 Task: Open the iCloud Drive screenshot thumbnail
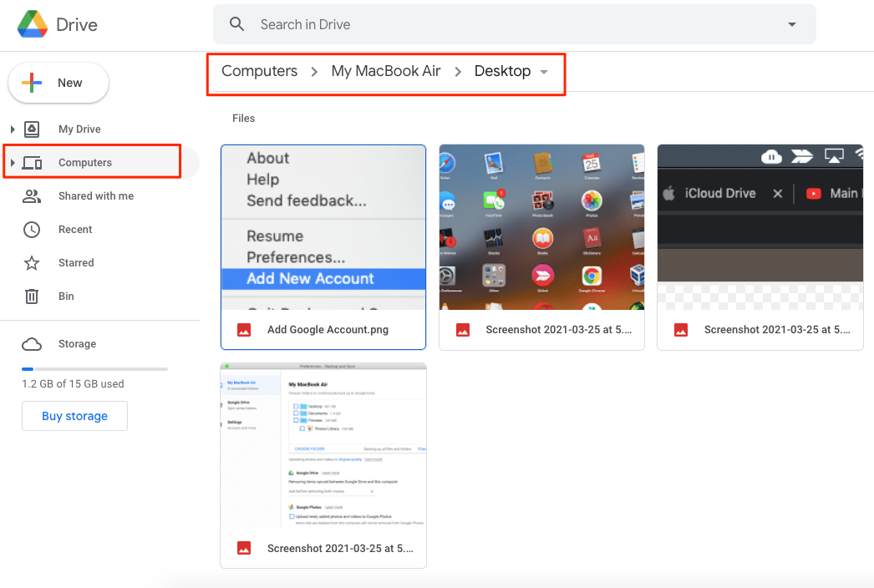point(760,227)
